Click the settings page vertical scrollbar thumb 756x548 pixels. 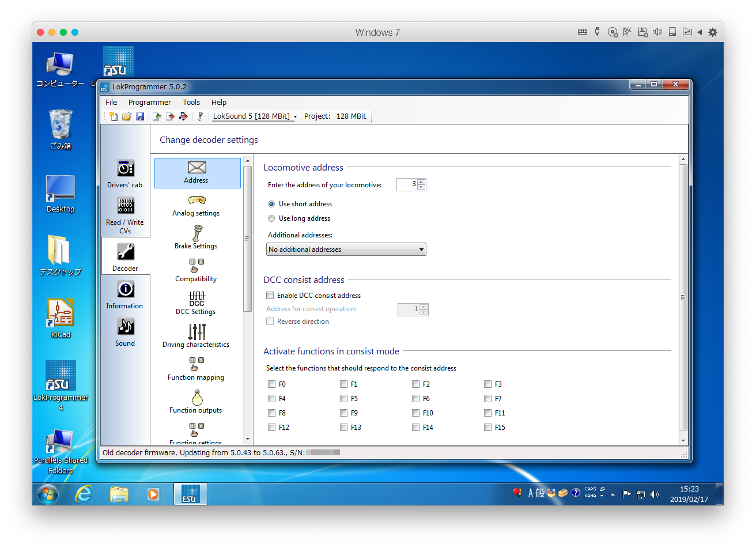683,297
